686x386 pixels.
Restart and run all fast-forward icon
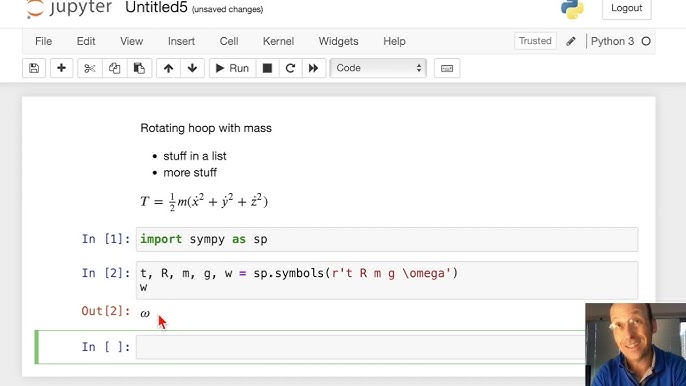point(314,68)
